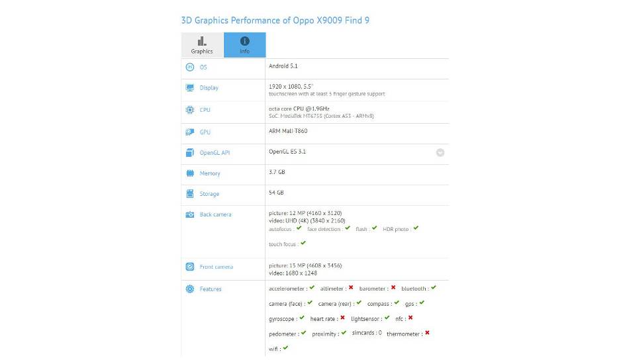
Task: Click the bluetooth check mark
Action: click(x=434, y=287)
